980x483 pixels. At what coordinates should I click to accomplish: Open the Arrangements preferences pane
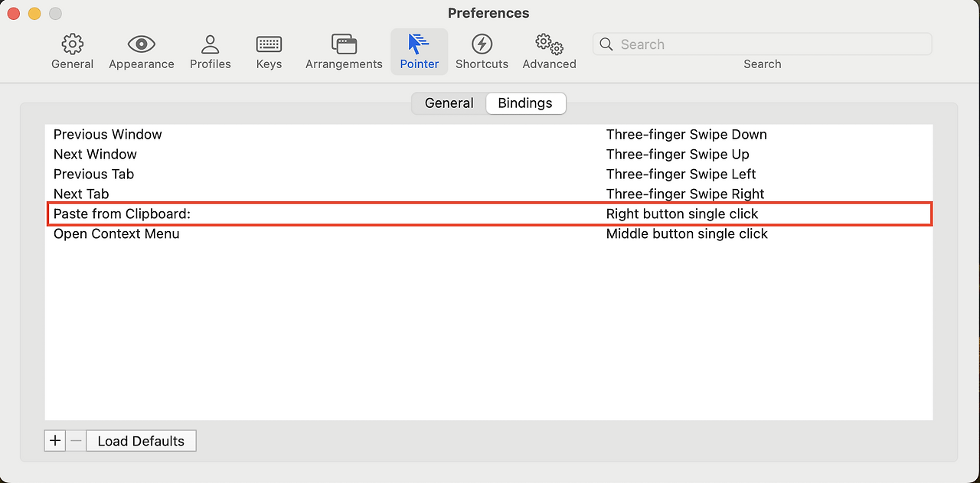coord(343,50)
